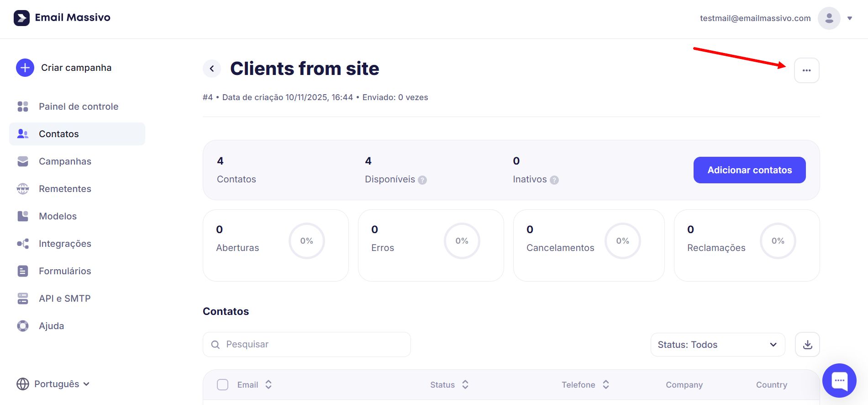
Task: Open the live chat bubble widget
Action: pyautogui.click(x=839, y=380)
